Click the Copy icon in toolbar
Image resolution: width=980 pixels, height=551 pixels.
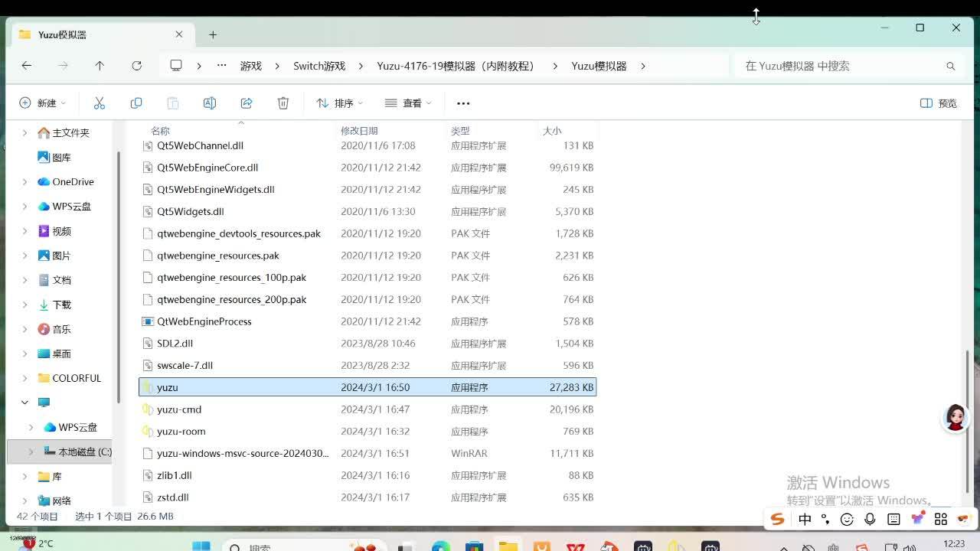click(136, 103)
